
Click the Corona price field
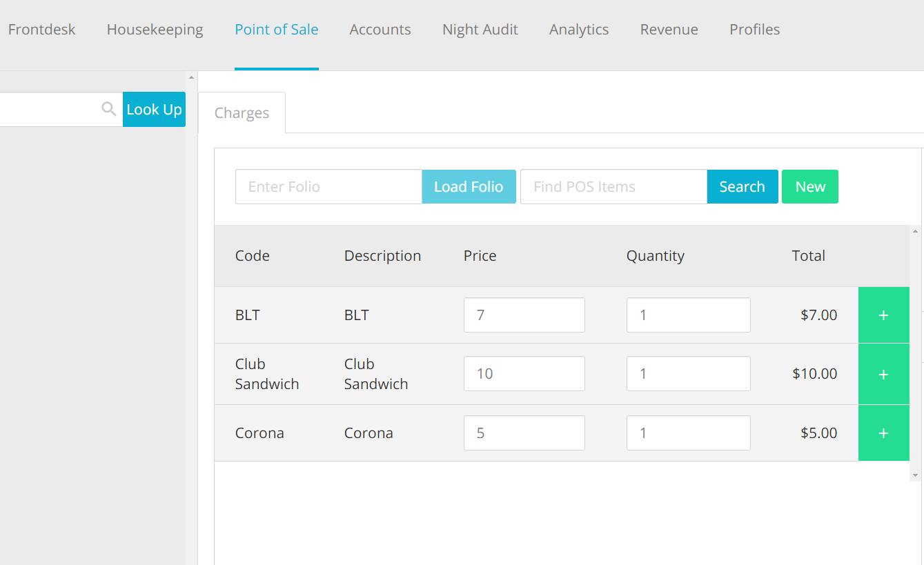[x=524, y=433]
